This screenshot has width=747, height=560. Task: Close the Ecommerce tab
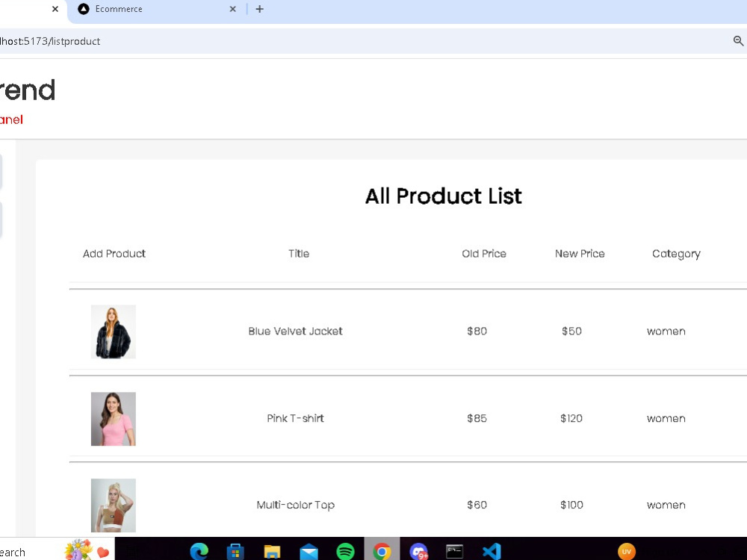(232, 9)
